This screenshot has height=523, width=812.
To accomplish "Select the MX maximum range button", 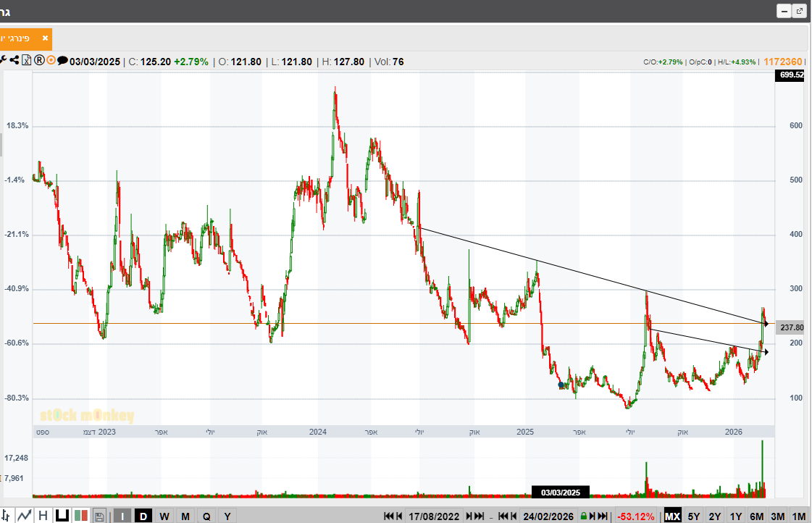I will (672, 516).
